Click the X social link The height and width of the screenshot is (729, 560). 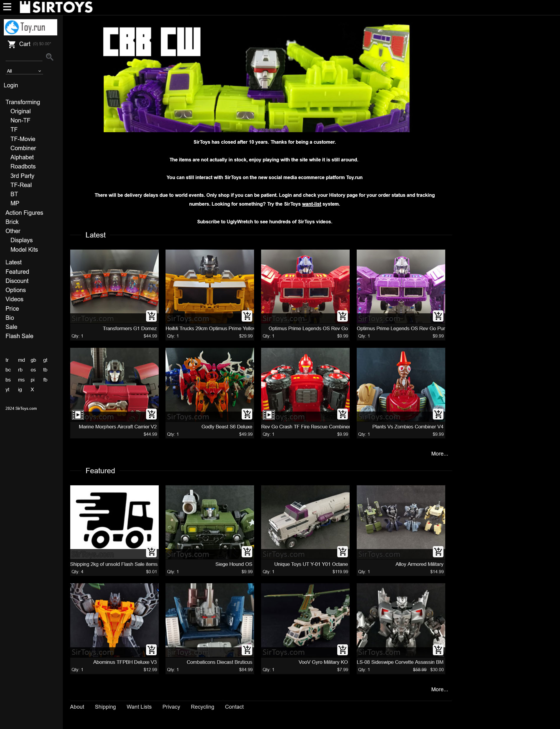(32, 390)
